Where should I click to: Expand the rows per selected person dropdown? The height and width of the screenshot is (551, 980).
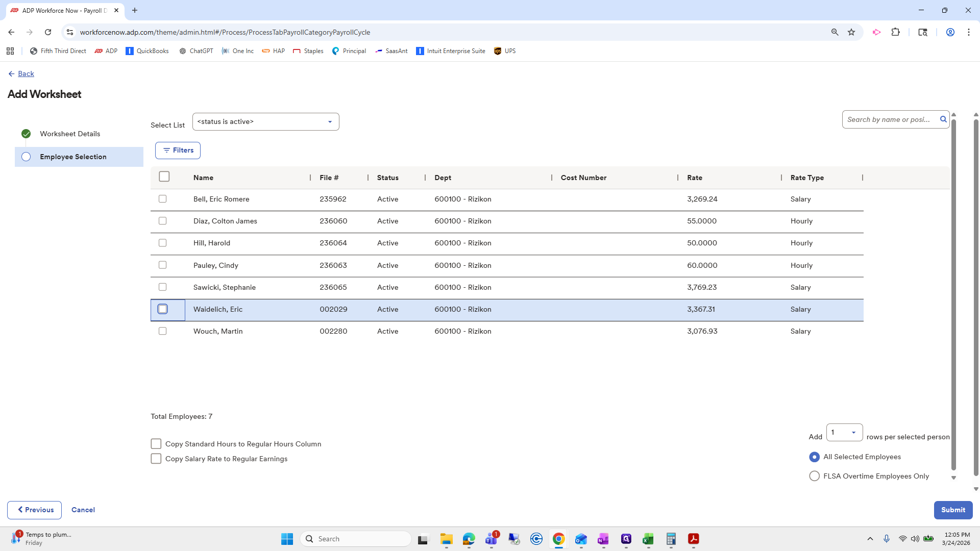(x=844, y=433)
